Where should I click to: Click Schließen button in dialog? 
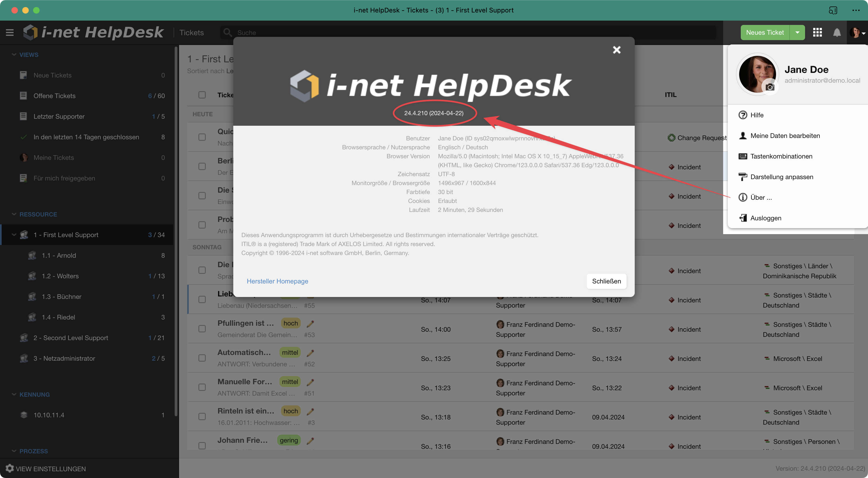tap(607, 281)
